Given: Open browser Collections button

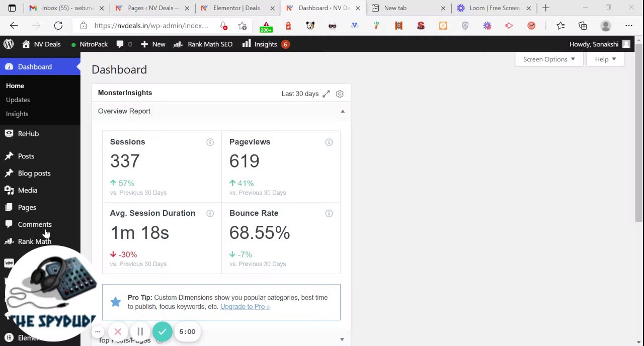Looking at the screenshot, I should click(x=583, y=26).
